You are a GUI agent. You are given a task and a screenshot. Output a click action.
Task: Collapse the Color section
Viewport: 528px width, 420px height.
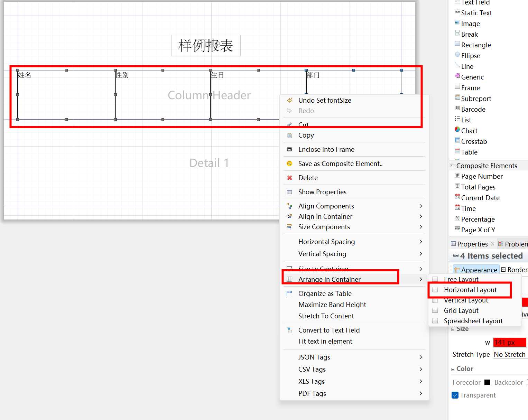453,369
